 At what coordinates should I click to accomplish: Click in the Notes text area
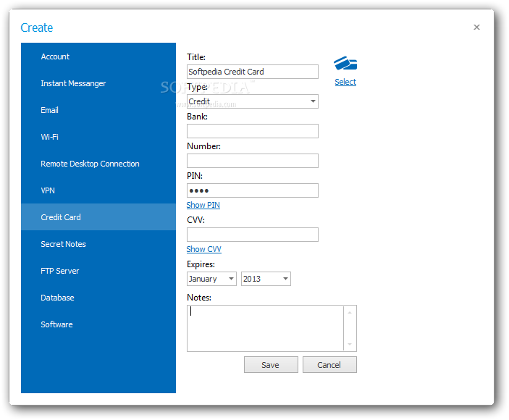[x=265, y=328]
